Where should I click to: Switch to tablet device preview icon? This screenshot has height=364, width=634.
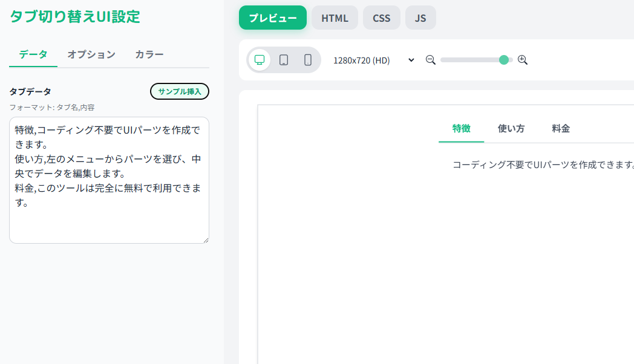[x=283, y=60]
